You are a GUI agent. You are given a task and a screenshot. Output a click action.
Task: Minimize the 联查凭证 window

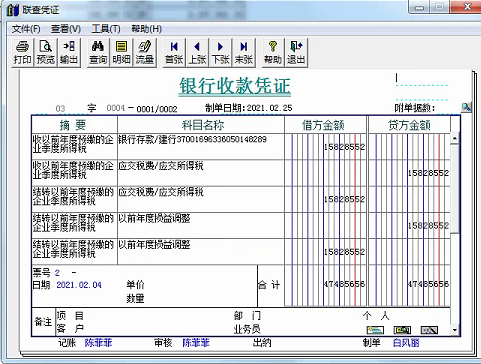[x=419, y=7]
